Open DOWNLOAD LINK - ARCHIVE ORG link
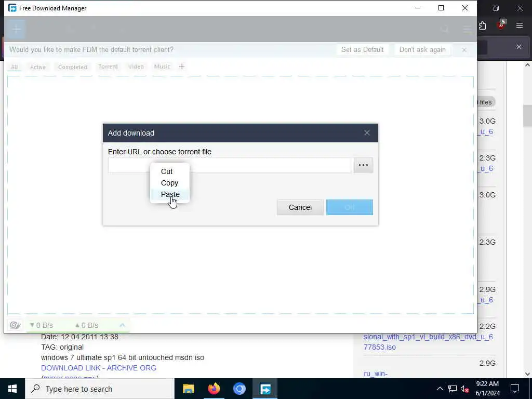Image resolution: width=532 pixels, height=399 pixels. pyautogui.click(x=99, y=368)
